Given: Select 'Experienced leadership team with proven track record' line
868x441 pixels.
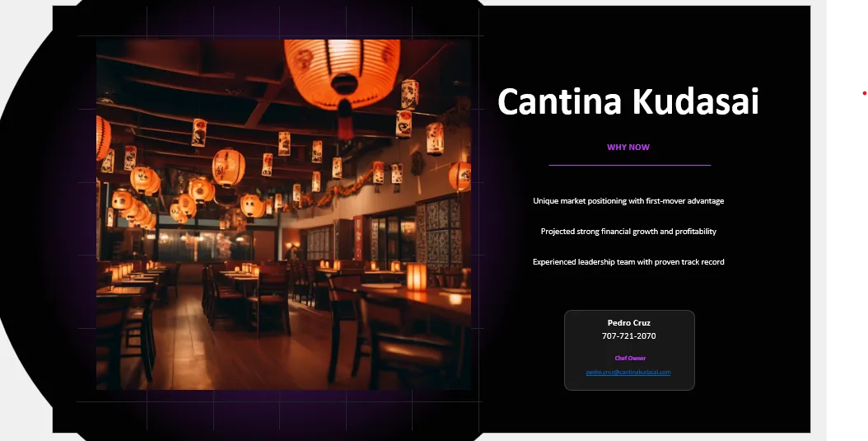Looking at the screenshot, I should [628, 262].
